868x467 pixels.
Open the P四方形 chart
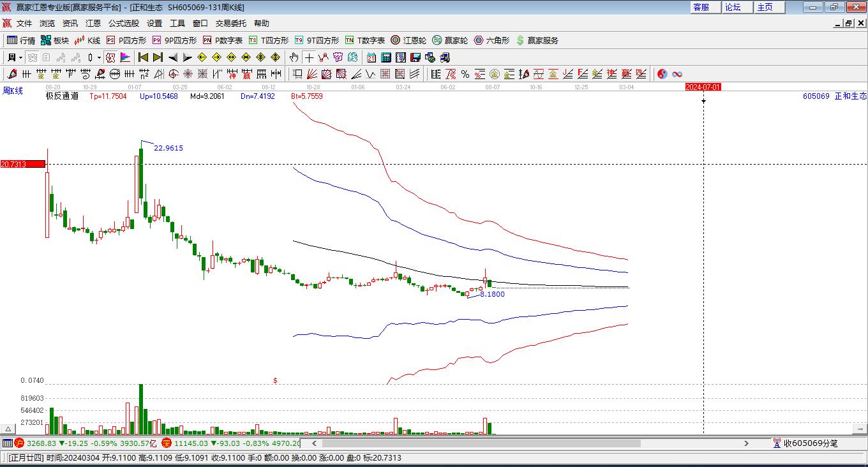(126, 40)
